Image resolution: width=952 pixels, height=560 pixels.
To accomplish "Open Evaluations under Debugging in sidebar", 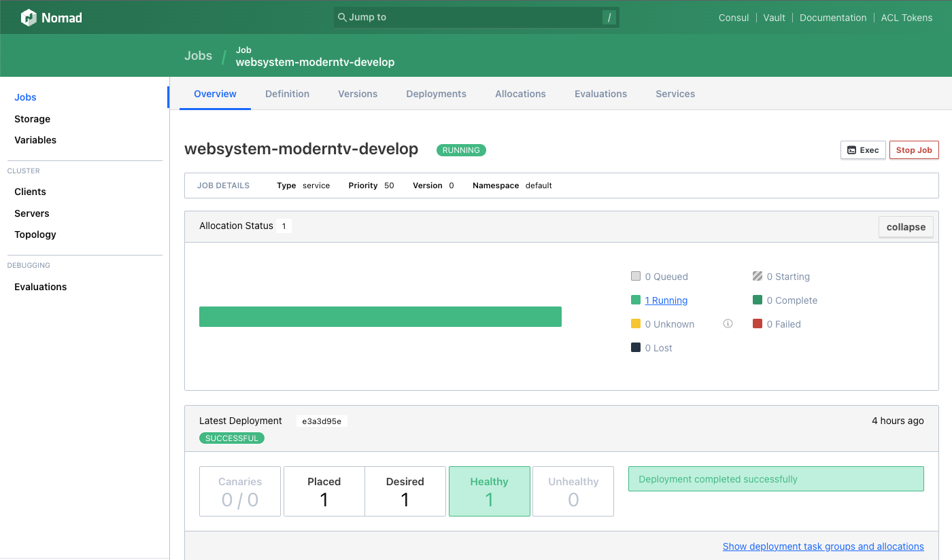I will click(41, 287).
